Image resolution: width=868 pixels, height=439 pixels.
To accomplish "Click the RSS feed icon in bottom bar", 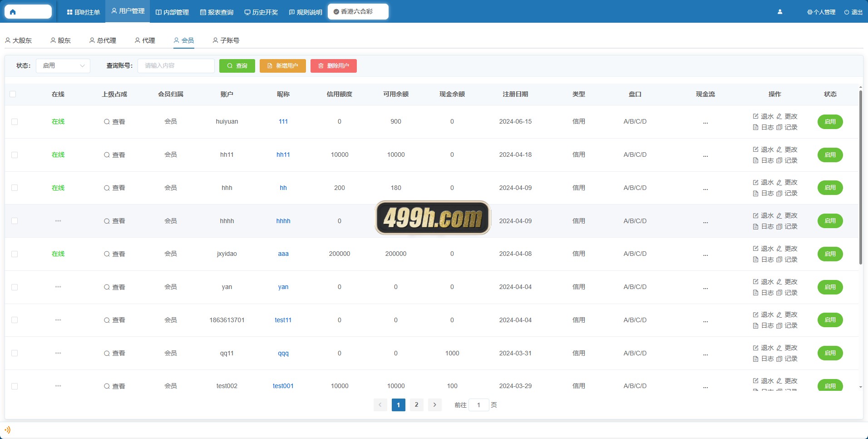I will pos(7,429).
